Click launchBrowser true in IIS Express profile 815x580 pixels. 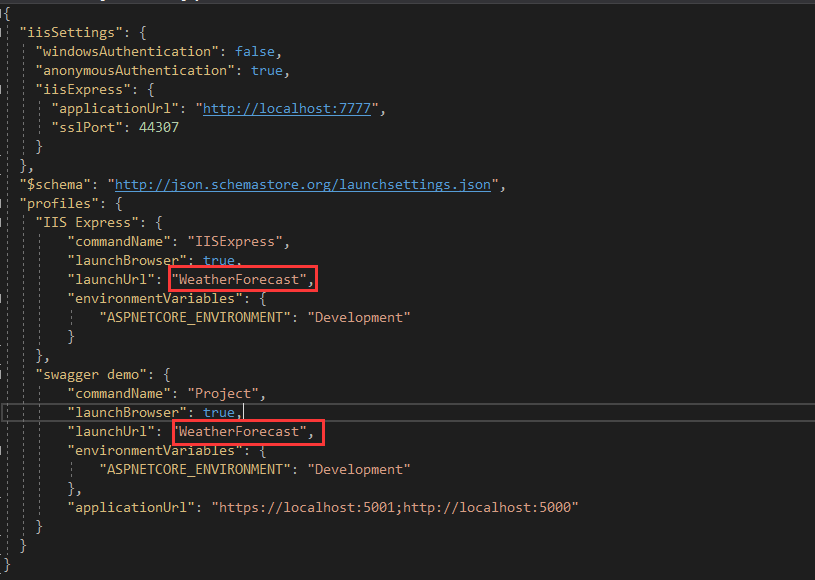point(218,260)
